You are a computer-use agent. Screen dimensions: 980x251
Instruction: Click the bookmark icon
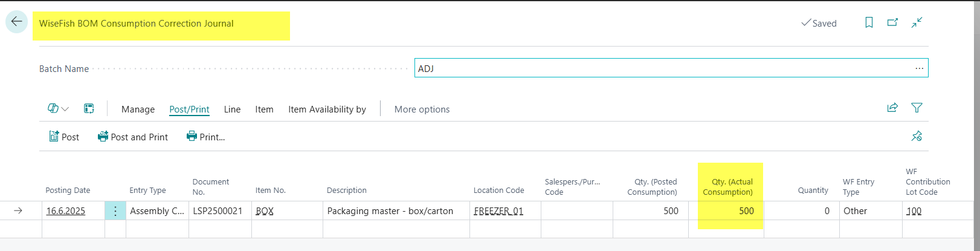pyautogui.click(x=869, y=22)
